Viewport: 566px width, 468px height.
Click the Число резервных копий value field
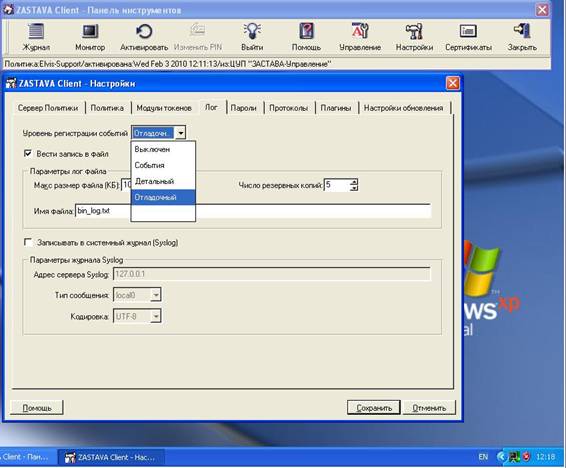click(x=337, y=185)
